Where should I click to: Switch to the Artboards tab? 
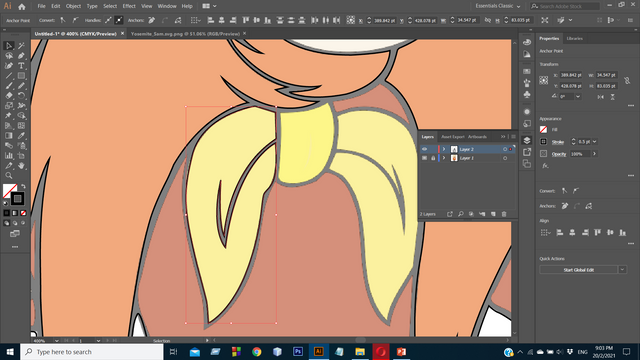[477, 137]
